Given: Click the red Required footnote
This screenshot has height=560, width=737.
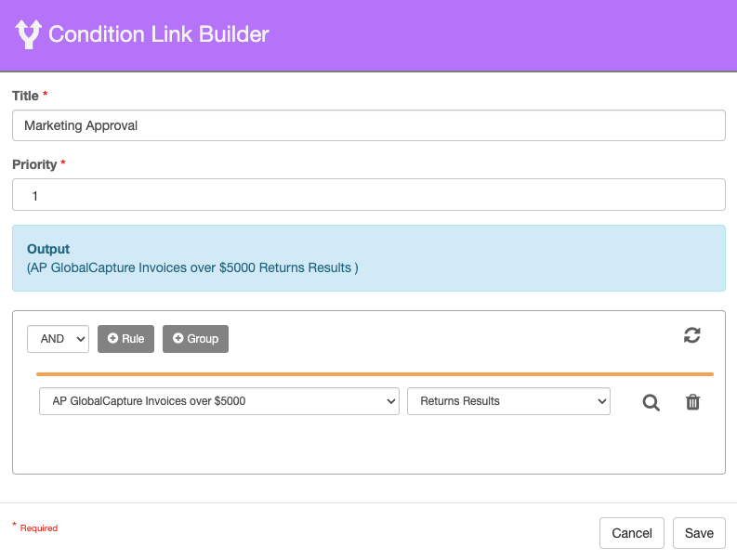Looking at the screenshot, I should (37, 528).
